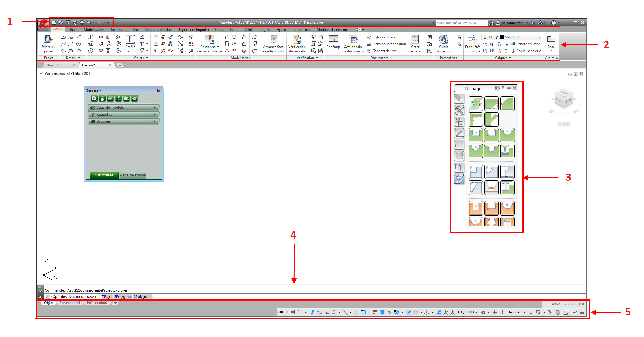Image resolution: width=644 pixels, height=337 pixels.
Task: Click Créer des listes icon
Action: 415,39
